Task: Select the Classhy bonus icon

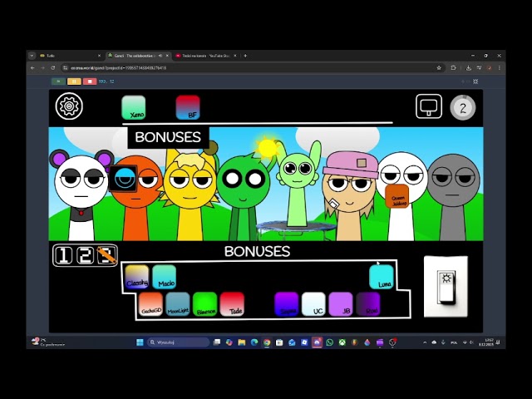Action: click(x=137, y=277)
